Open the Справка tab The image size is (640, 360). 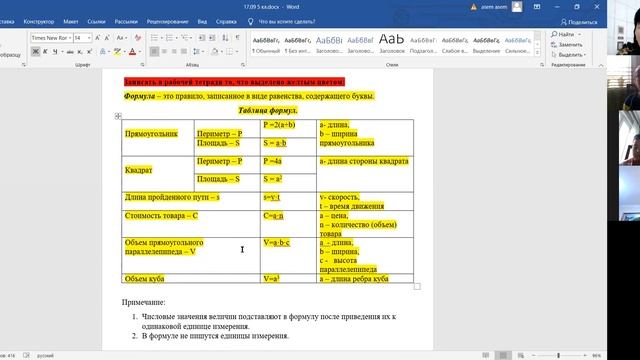coord(226,22)
